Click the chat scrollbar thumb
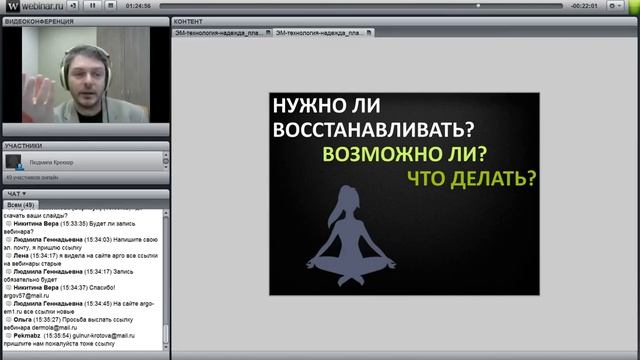 [x=166, y=335]
